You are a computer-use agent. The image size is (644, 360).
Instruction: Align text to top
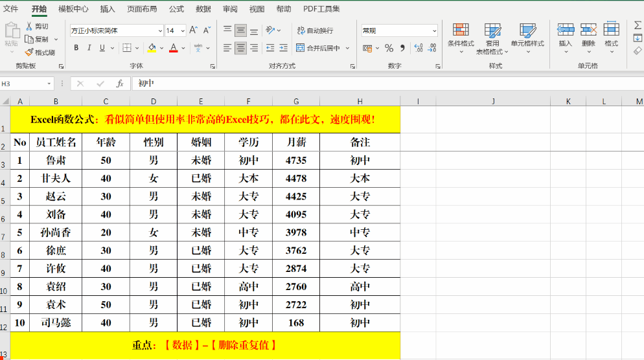227,30
